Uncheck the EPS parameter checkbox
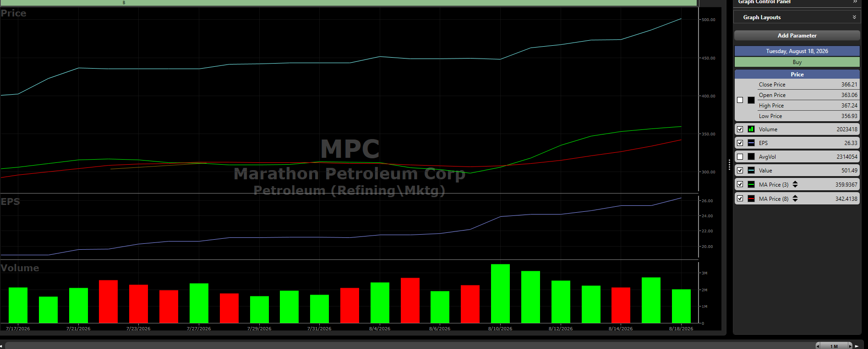The width and height of the screenshot is (868, 349). pos(740,143)
